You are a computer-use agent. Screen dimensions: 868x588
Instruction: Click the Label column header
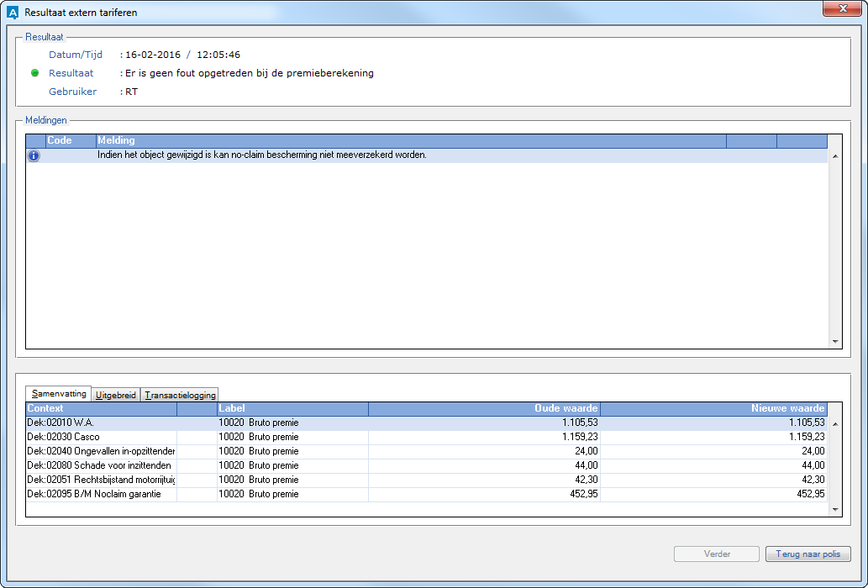(292, 409)
